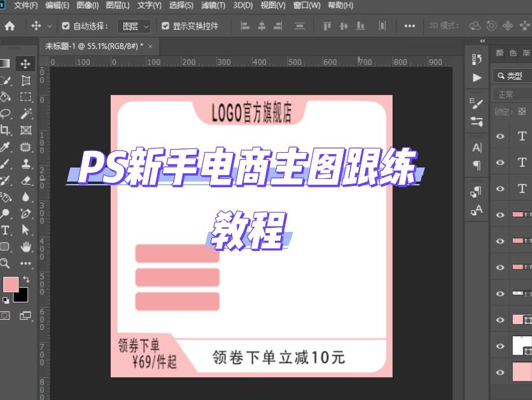The width and height of the screenshot is (532, 400).
Task: Align bottom edges in options bar
Action: [x=361, y=26]
